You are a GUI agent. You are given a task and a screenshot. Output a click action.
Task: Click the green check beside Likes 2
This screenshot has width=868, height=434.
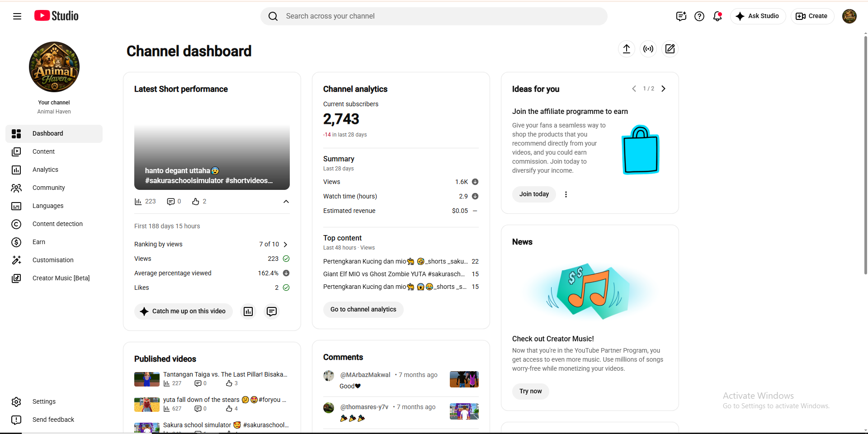coord(286,288)
